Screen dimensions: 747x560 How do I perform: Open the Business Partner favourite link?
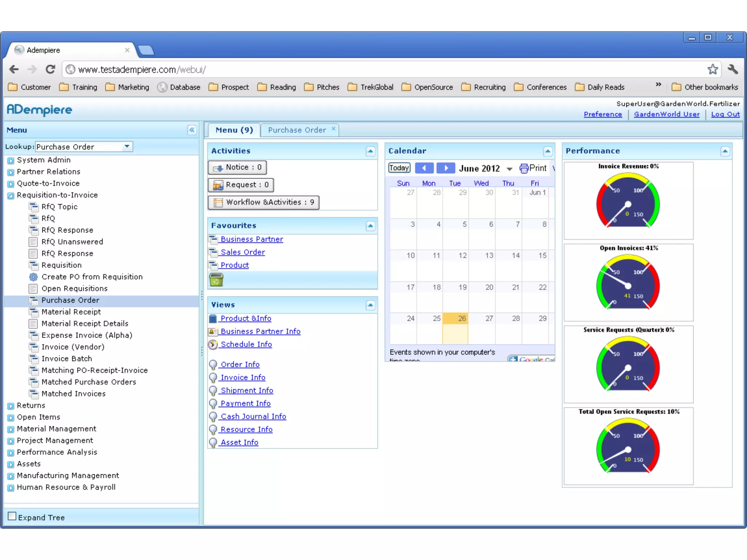pyautogui.click(x=252, y=239)
